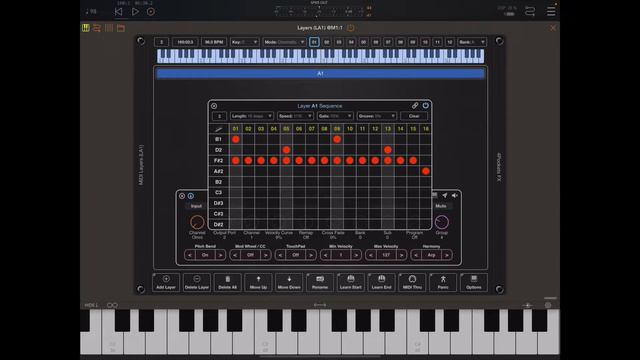Click the F#2 row label
This screenshot has width=640, height=360.
pyautogui.click(x=219, y=160)
